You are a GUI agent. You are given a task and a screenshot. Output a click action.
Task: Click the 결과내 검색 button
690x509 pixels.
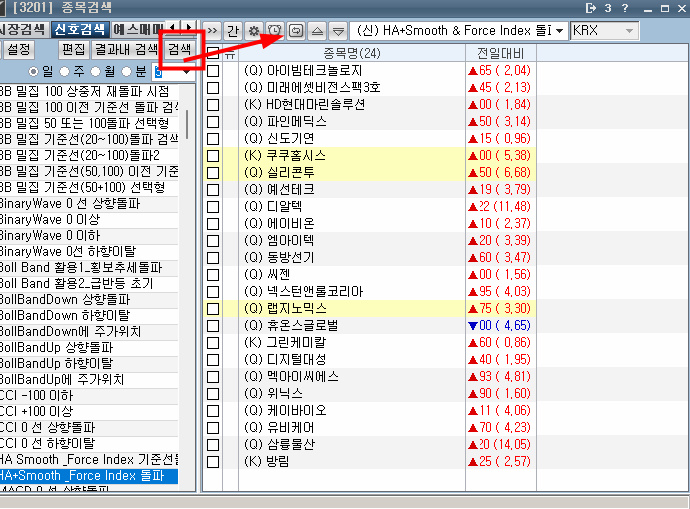[126, 49]
